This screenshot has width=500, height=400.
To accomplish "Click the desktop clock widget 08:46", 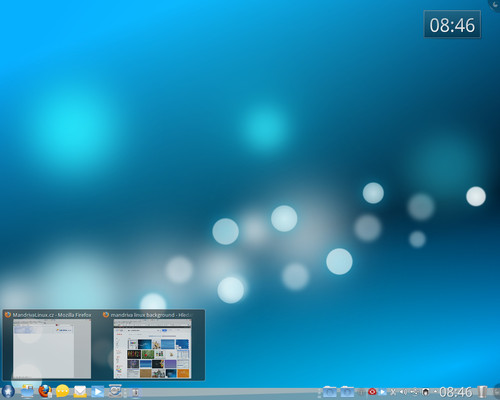I will click(452, 25).
